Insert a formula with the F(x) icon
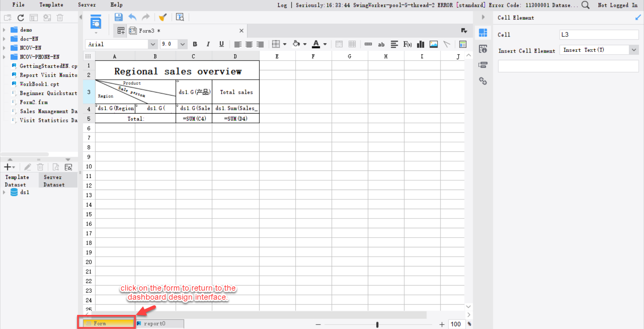 tap(408, 44)
